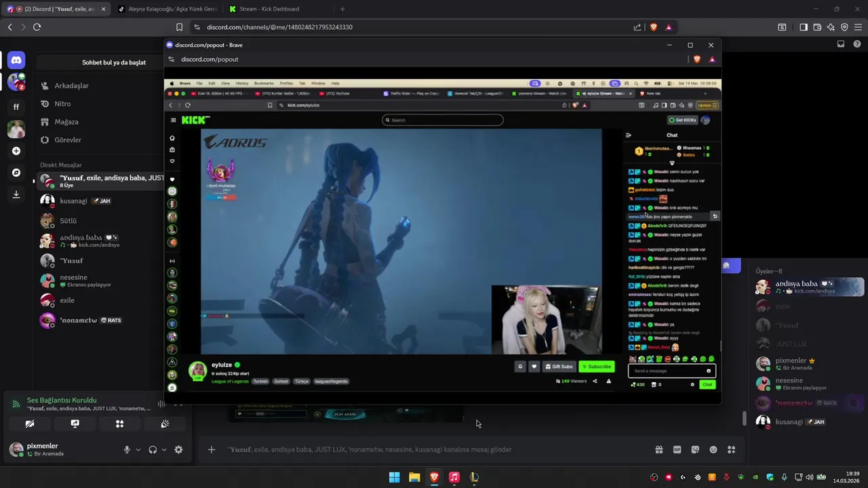Open the Görevler quests page

pyautogui.click(x=68, y=140)
